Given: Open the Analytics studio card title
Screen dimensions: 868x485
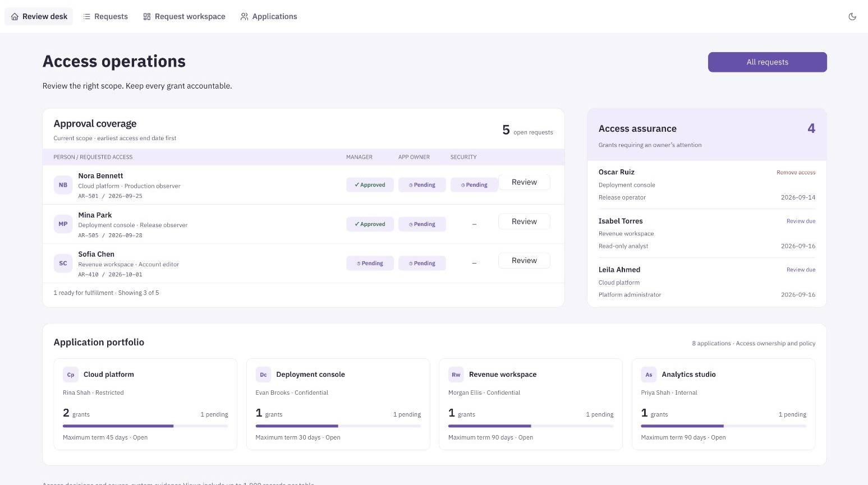Looking at the screenshot, I should click(x=688, y=375).
